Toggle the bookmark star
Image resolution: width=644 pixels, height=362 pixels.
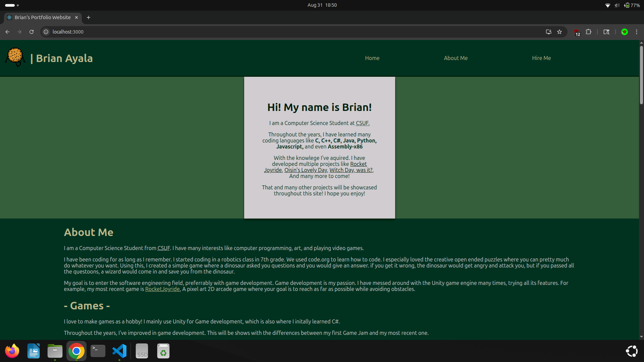[560, 32]
